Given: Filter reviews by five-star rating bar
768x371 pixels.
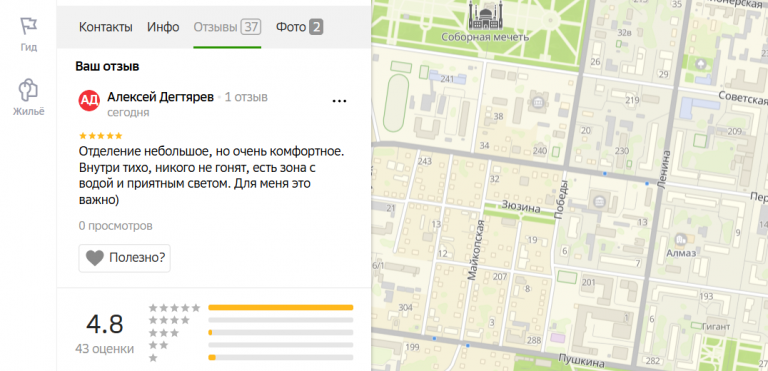Looking at the screenshot, I should pyautogui.click(x=281, y=307).
